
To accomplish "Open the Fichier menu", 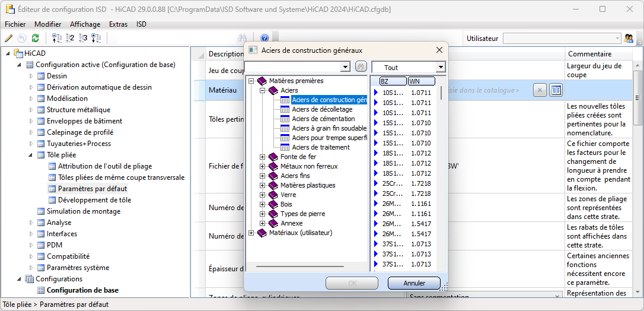I will tap(15, 24).
